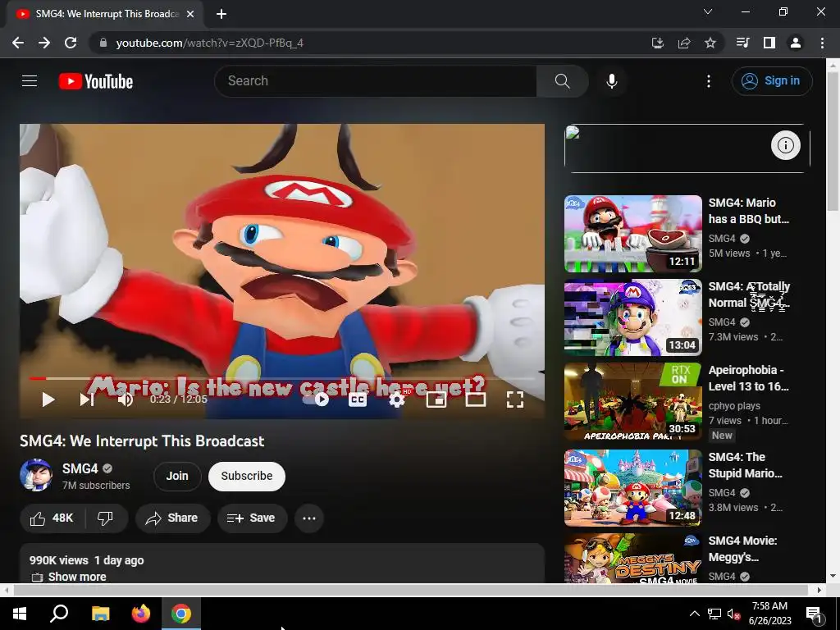Install app icon in address bar
840x630 pixels.
657,43
